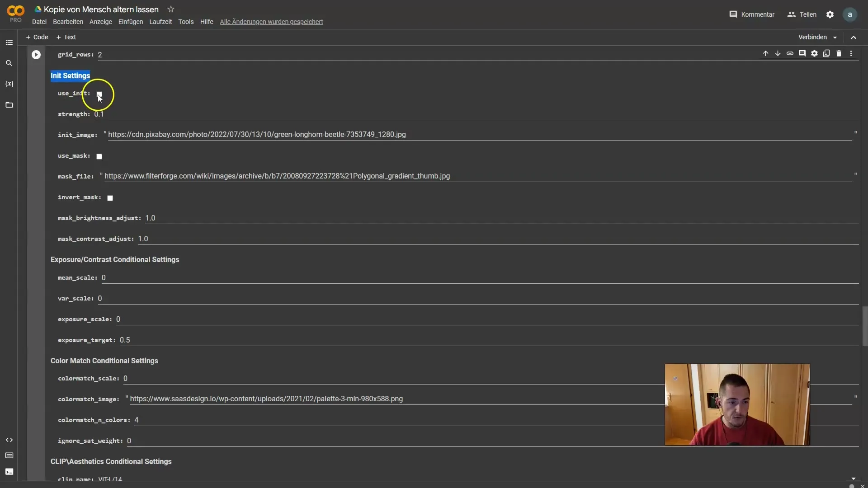
Task: Click the CLIP\Aesthetics Conditional Settings heading
Action: pyautogui.click(x=111, y=461)
